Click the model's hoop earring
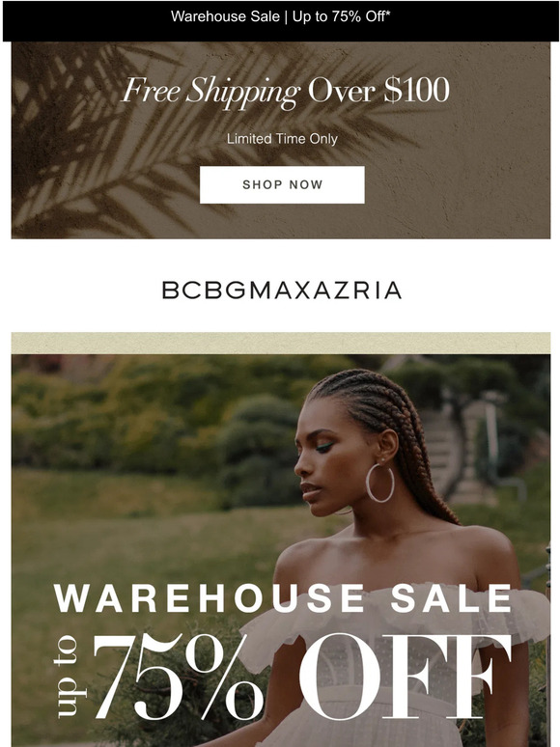The width and height of the screenshot is (560, 747). click(379, 484)
